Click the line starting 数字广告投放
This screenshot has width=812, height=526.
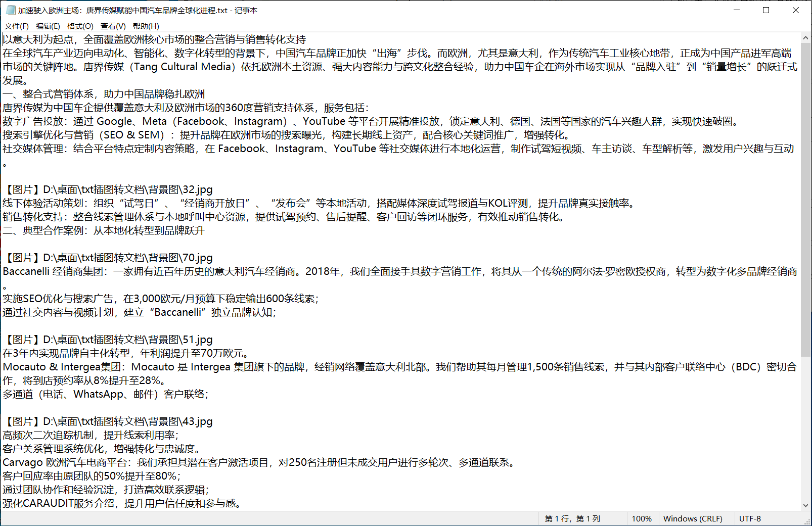[372, 121]
